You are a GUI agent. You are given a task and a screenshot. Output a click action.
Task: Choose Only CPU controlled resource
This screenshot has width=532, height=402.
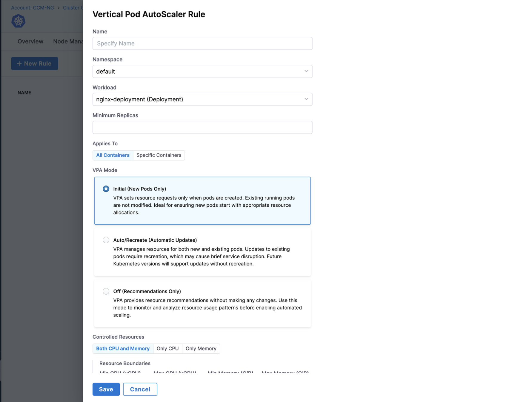167,348
